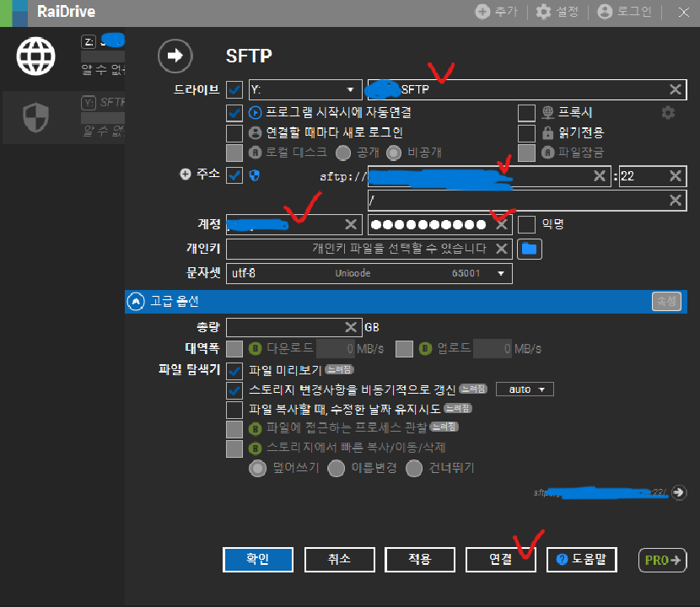Click the arrow icon next to sftp URL

coord(679,492)
